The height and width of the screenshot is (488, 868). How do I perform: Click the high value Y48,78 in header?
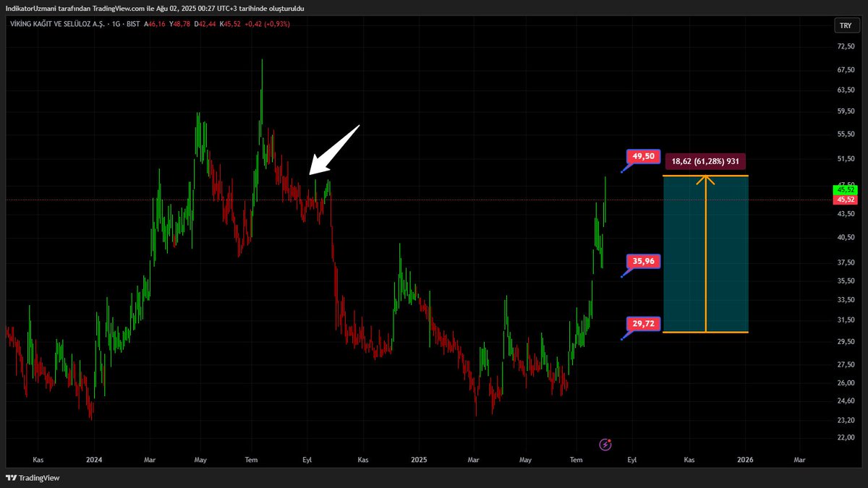(x=180, y=24)
